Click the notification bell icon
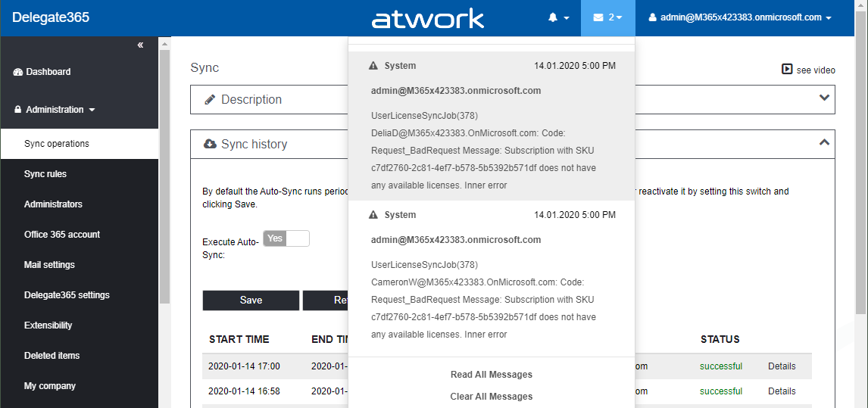The width and height of the screenshot is (868, 408). [x=554, y=17]
